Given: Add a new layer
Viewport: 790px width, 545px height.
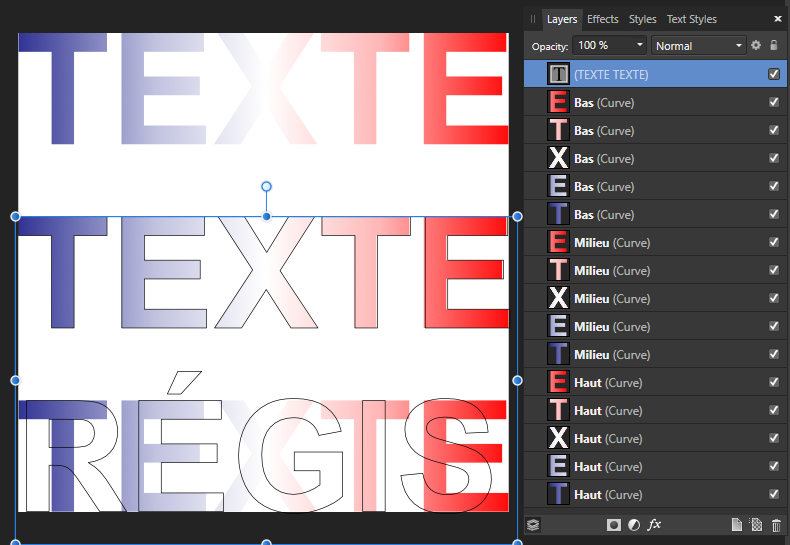Looking at the screenshot, I should [737, 525].
